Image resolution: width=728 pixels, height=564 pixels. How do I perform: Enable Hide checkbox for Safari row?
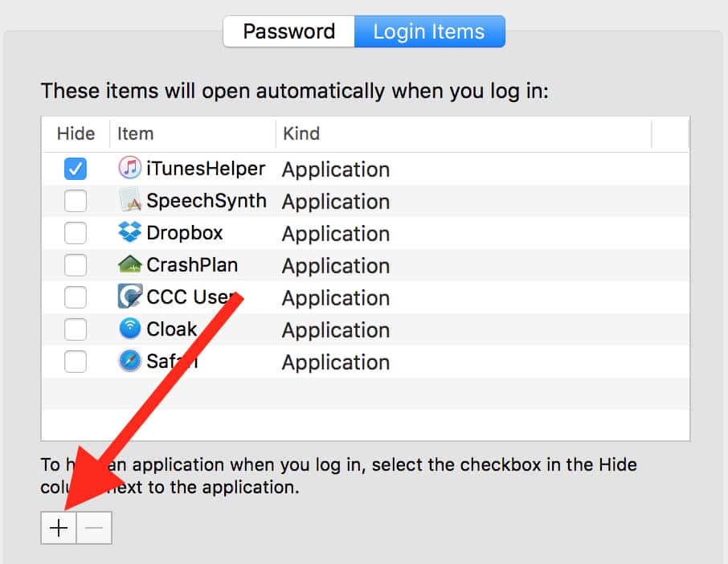[76, 362]
